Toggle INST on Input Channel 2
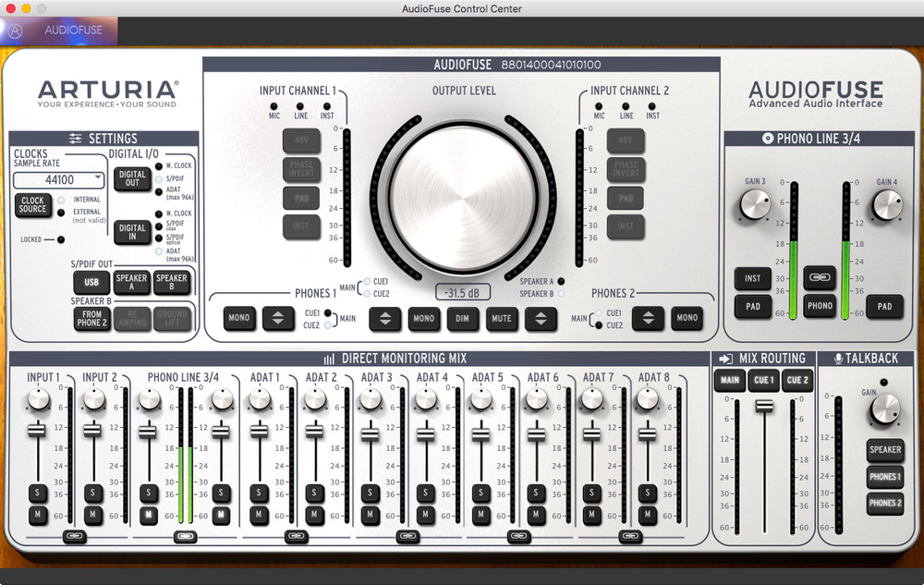Image resolution: width=924 pixels, height=585 pixels. (x=626, y=226)
